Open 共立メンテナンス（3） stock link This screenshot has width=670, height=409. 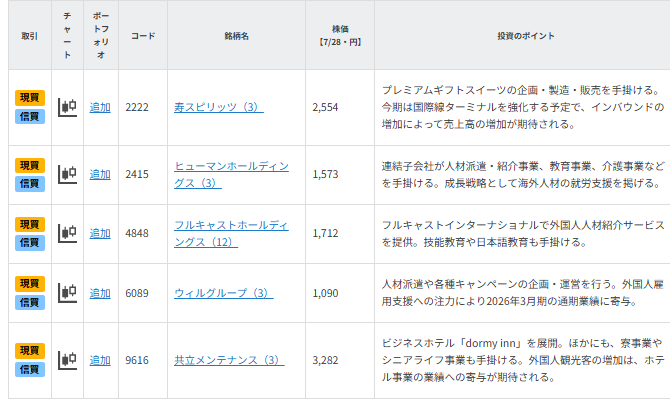click(229, 360)
